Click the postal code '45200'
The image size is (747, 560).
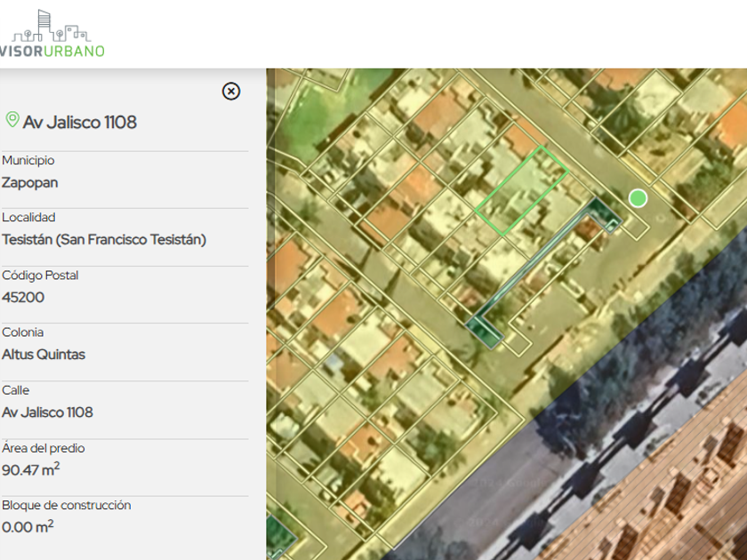(x=23, y=297)
